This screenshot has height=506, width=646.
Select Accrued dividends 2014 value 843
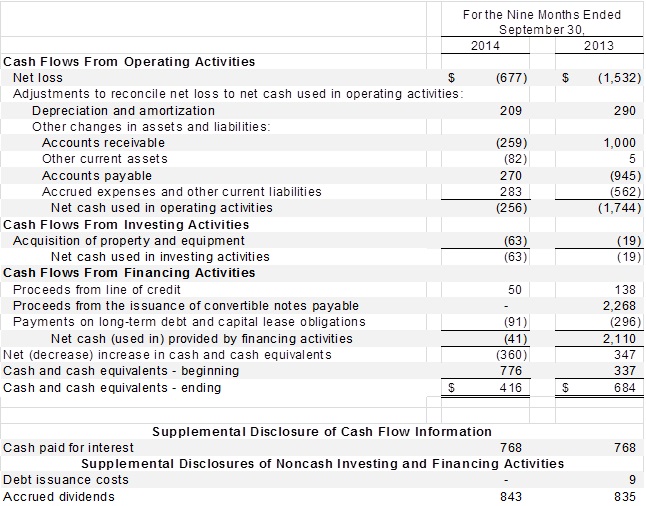(511, 496)
